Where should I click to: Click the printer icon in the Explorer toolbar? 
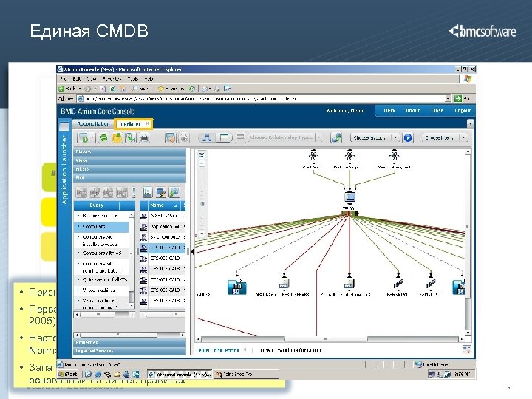(145, 137)
